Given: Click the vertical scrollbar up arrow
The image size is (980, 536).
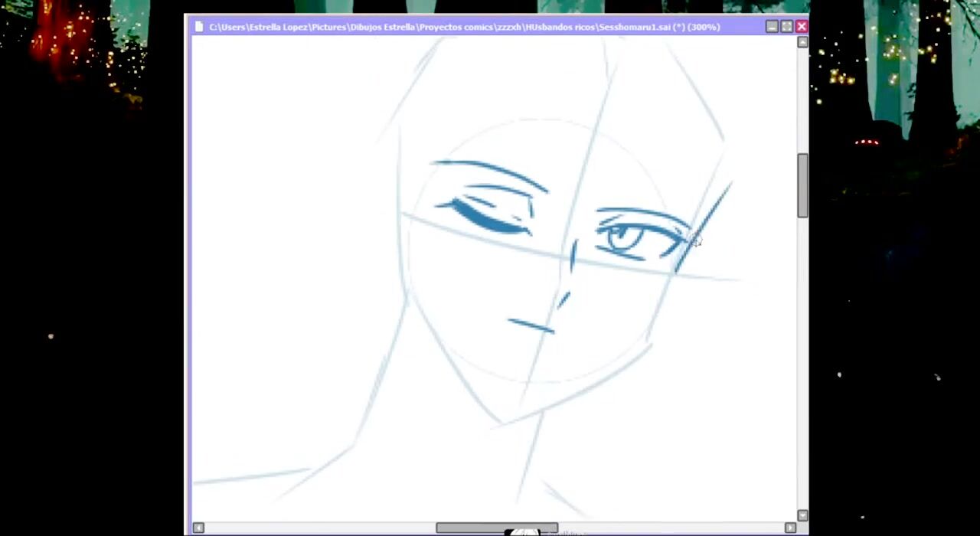Looking at the screenshot, I should 802,42.
